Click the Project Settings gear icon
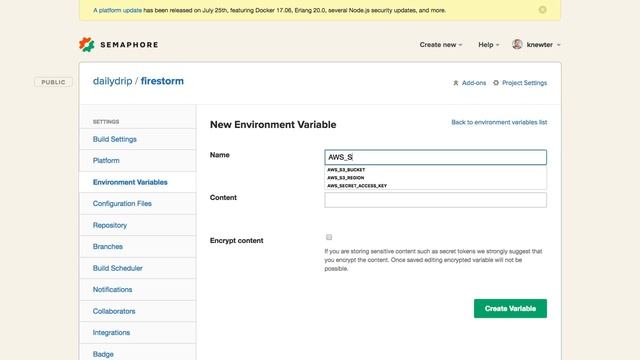Viewport: 640px width, 360px height. pos(496,83)
